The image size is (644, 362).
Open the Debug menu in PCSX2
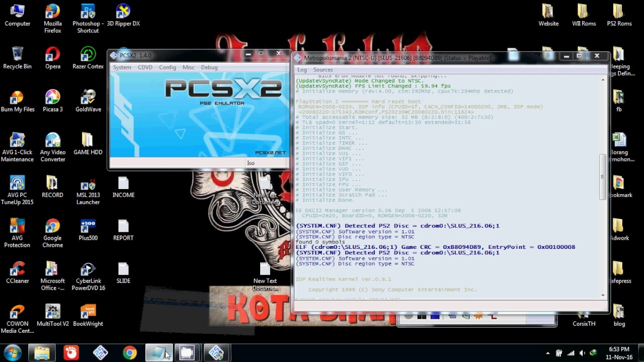pos(209,67)
